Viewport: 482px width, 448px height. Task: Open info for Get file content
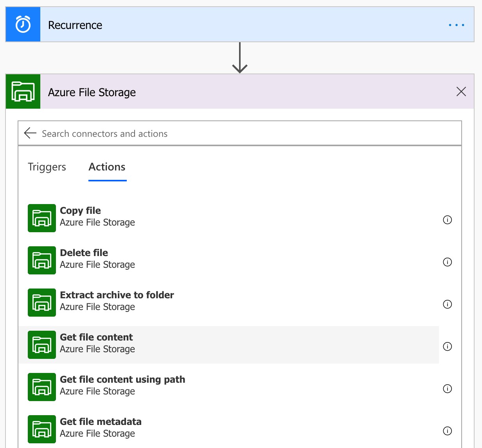(447, 346)
